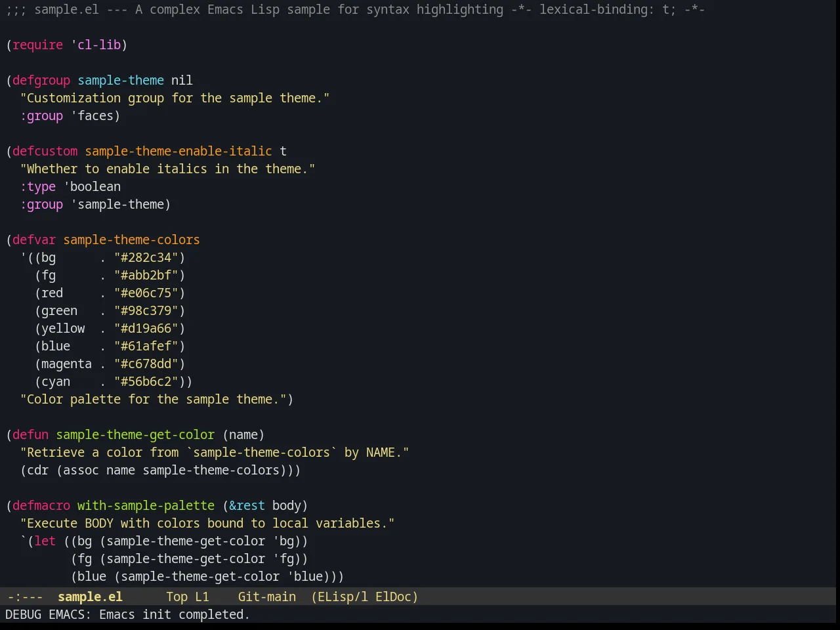The width and height of the screenshot is (840, 630).
Task: Click 'sample-theme-colors' after defvar
Action: click(x=131, y=240)
